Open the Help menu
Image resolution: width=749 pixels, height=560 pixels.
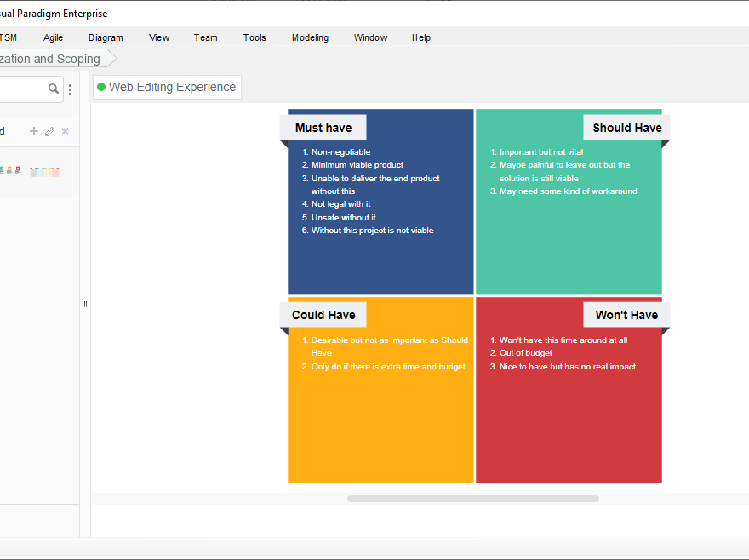[x=421, y=37]
